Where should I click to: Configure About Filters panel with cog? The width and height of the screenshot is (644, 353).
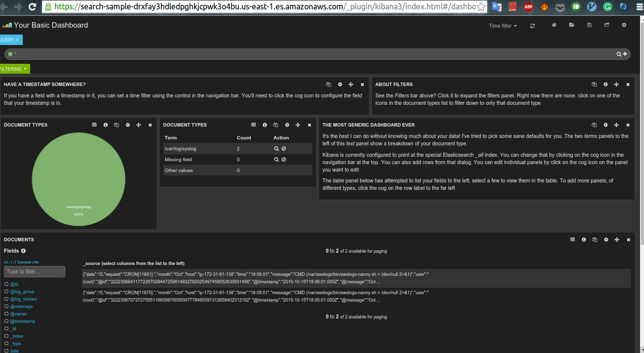click(605, 85)
